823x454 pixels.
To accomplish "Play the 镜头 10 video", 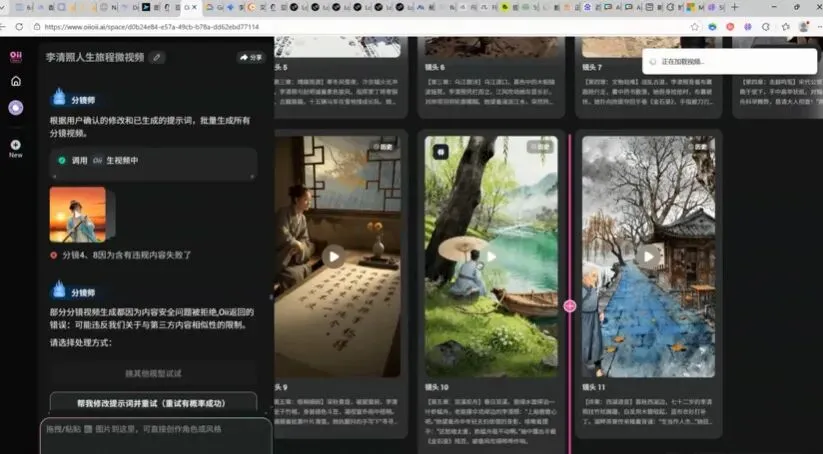I will (x=491, y=256).
